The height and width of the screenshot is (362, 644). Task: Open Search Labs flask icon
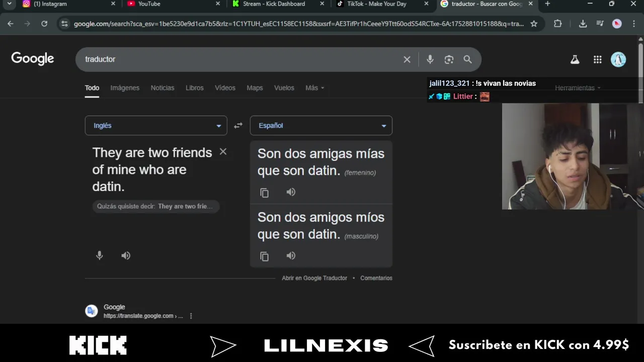575,59
